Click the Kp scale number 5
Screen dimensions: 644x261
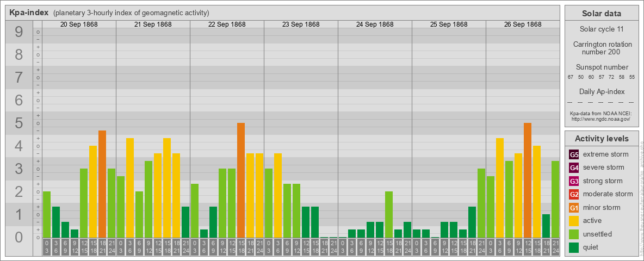coord(19,123)
